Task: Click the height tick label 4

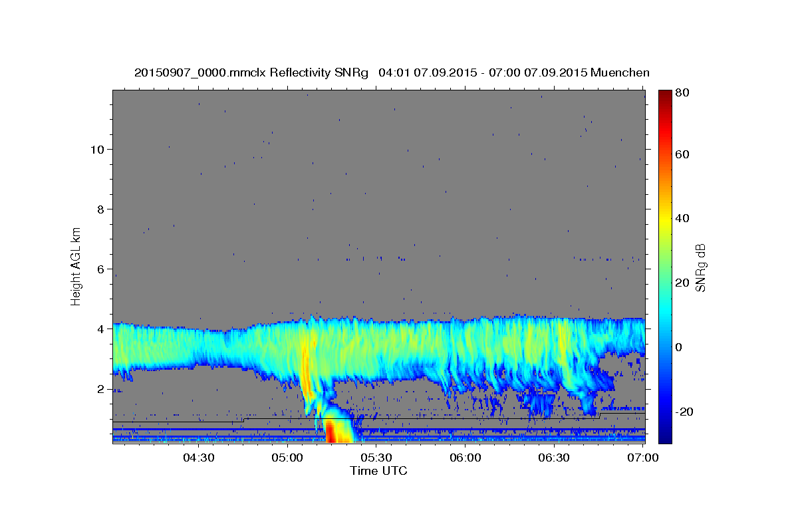Action: click(100, 329)
